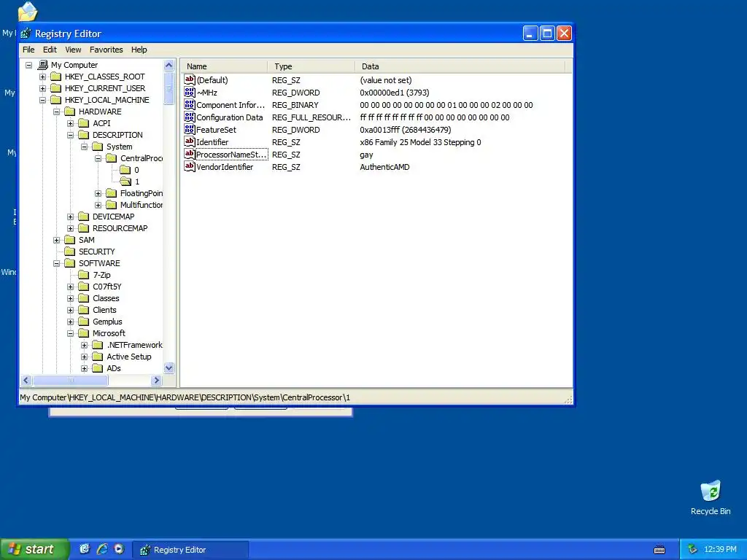Collapse the DESCRIPTION key

[x=71, y=135]
